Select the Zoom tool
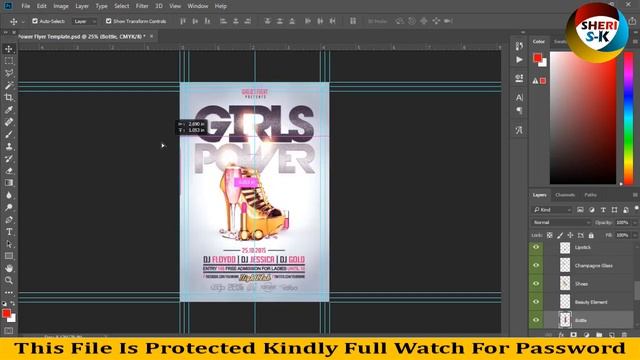The image size is (640, 360). click(x=9, y=280)
